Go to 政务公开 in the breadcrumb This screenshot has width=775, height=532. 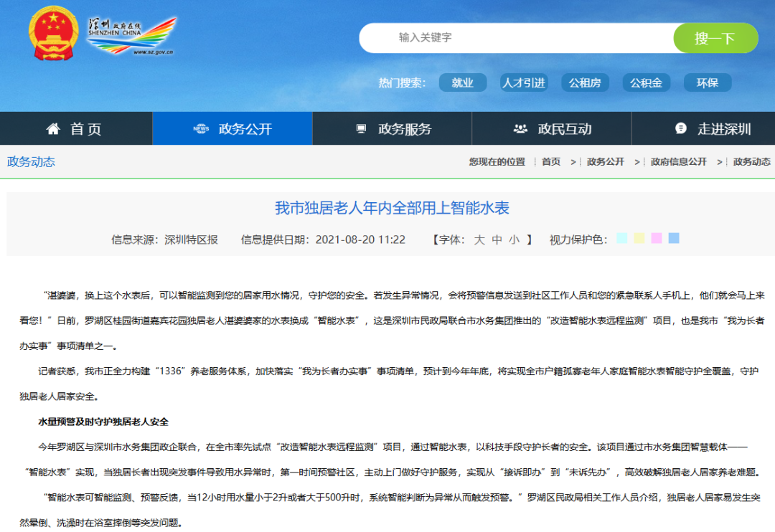pyautogui.click(x=606, y=161)
